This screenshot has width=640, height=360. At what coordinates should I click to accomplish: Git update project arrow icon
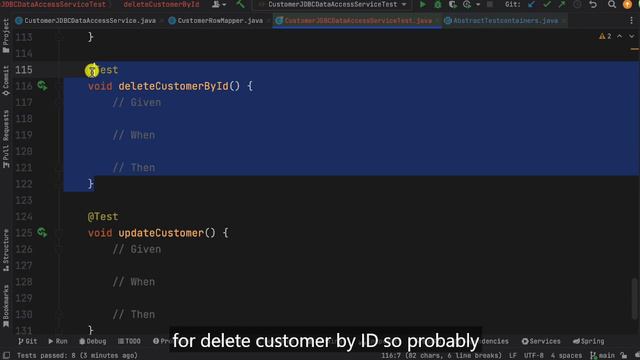point(531,4)
